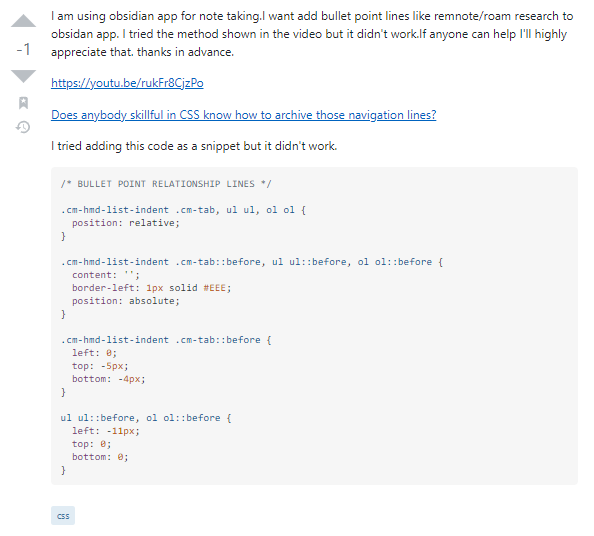Click the -1 vote score
594x536 pixels.
[23, 49]
